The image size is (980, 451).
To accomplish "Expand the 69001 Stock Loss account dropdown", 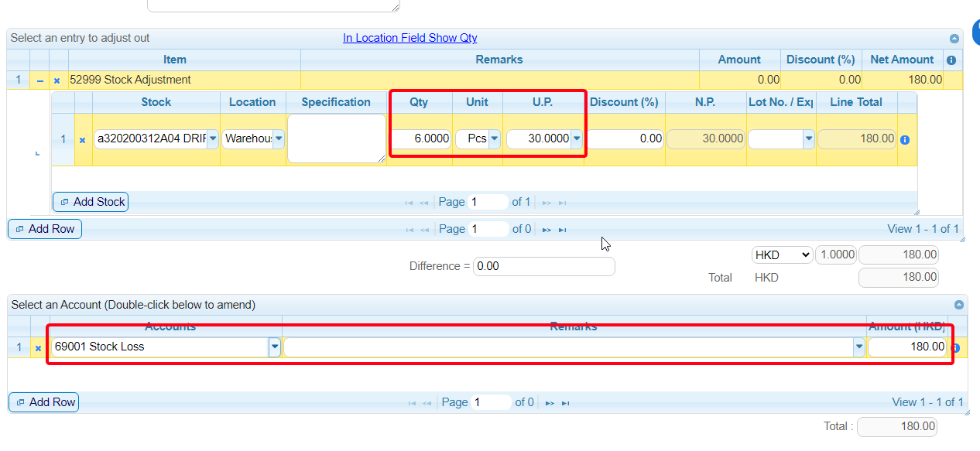I will (x=274, y=347).
